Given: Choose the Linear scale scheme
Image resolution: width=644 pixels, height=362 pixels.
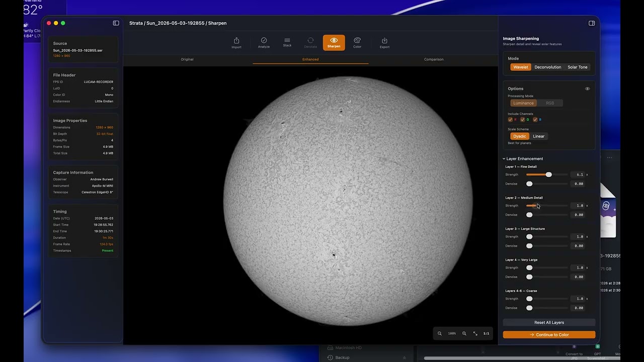Looking at the screenshot, I should [x=539, y=136].
